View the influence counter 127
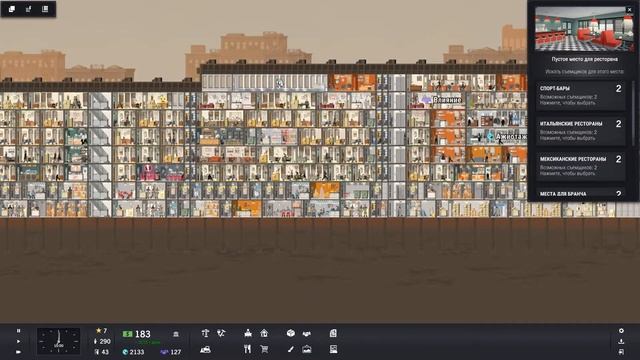Viewport: 640px width, 360px height. pos(171,352)
